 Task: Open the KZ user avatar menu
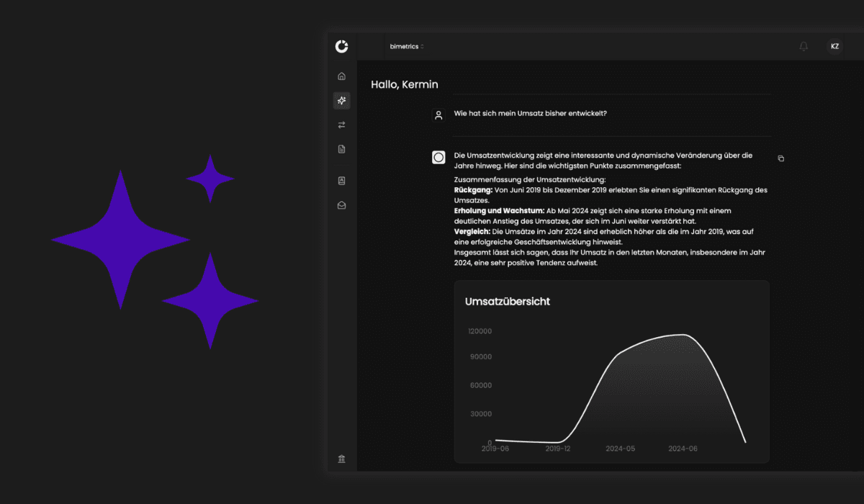click(834, 47)
